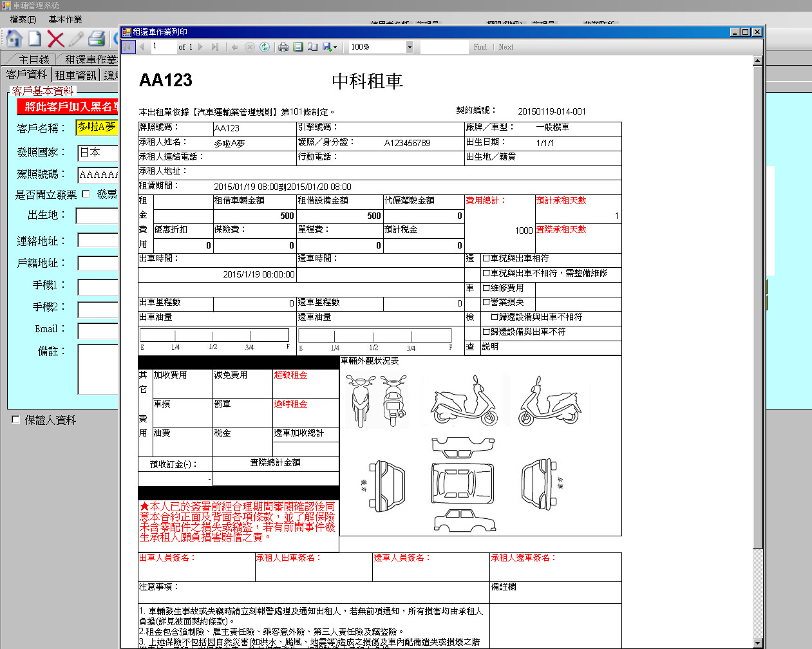Select the 客戶資料 tab
This screenshot has width=812, height=649.
(x=26, y=75)
